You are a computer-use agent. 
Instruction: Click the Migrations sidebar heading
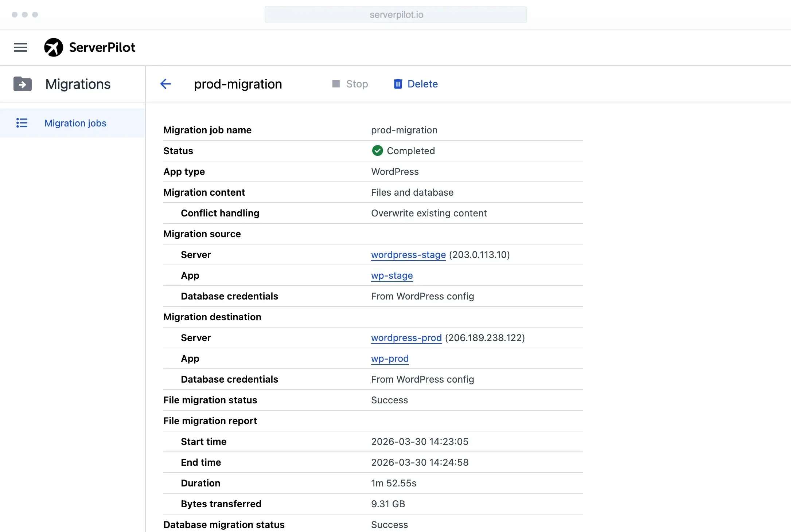[x=78, y=84]
